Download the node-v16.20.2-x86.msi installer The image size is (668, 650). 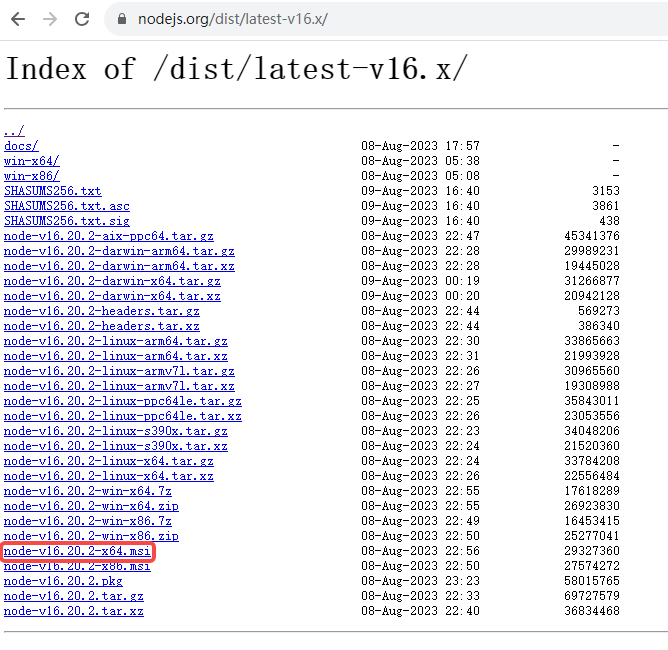77,566
